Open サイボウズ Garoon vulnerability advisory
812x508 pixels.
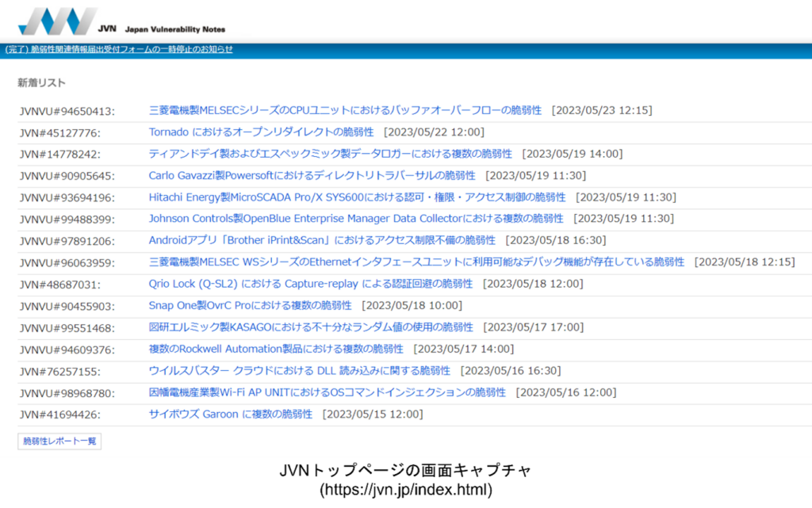click(231, 414)
